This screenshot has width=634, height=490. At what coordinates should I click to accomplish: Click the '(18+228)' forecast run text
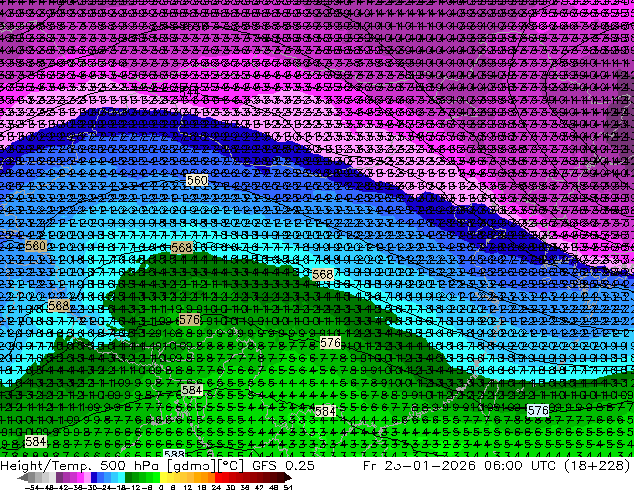pyautogui.click(x=598, y=465)
